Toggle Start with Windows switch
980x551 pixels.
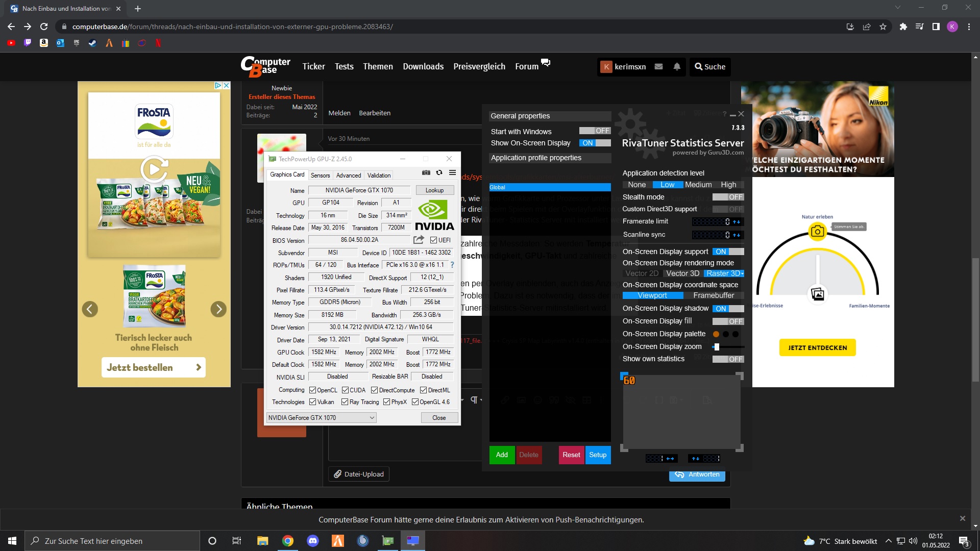point(595,131)
